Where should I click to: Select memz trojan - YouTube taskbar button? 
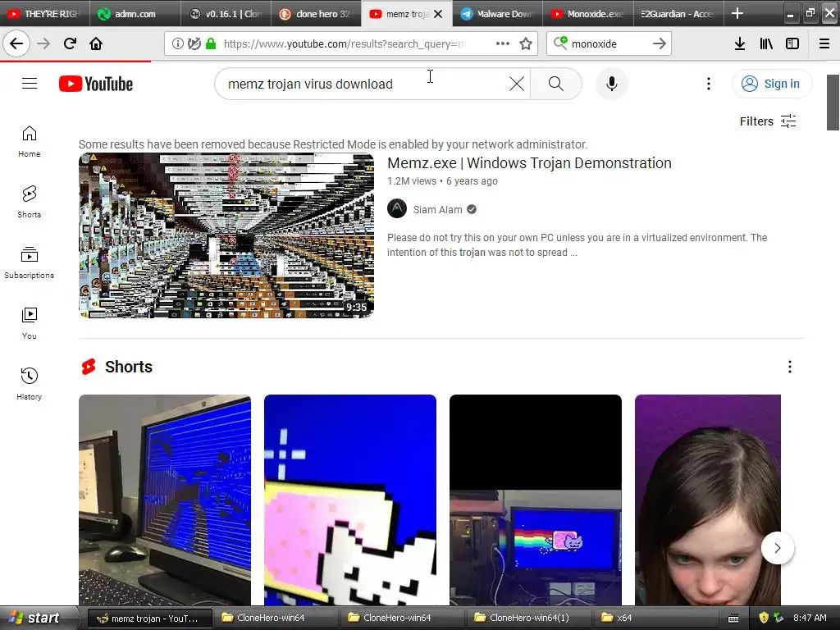[x=149, y=619]
